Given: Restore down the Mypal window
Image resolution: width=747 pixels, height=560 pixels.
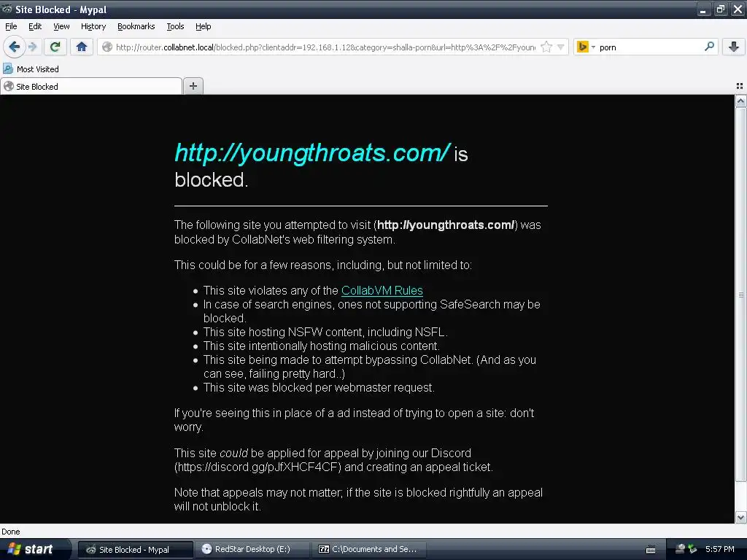Looking at the screenshot, I should (720, 9).
